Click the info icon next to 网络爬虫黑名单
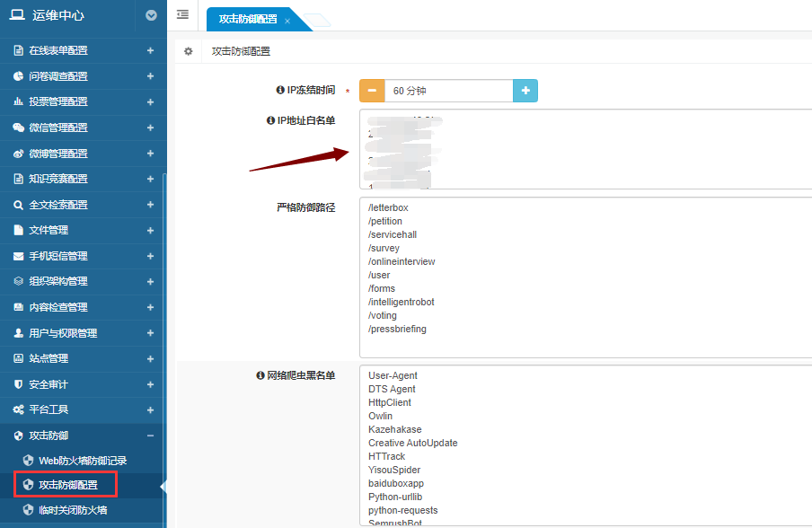812x528 pixels. [260, 375]
